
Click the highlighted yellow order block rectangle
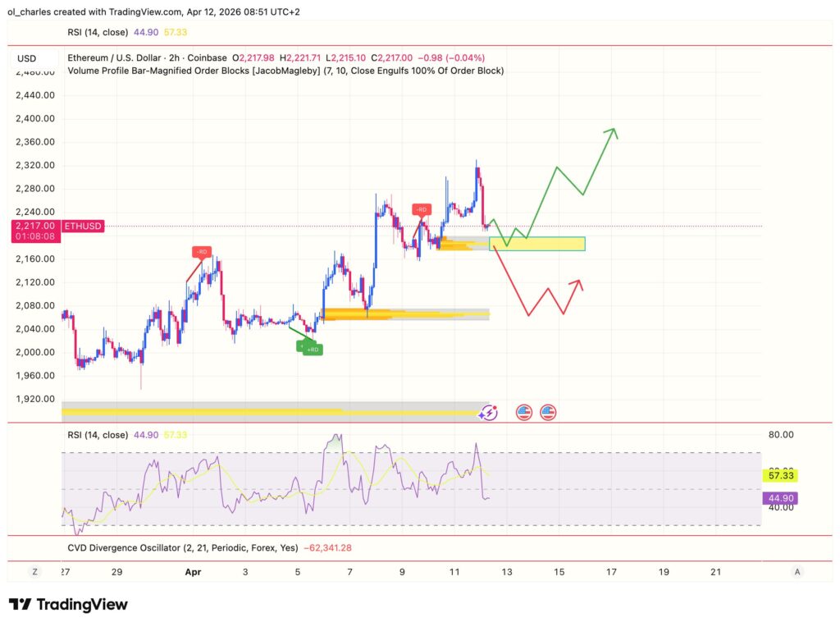point(537,243)
